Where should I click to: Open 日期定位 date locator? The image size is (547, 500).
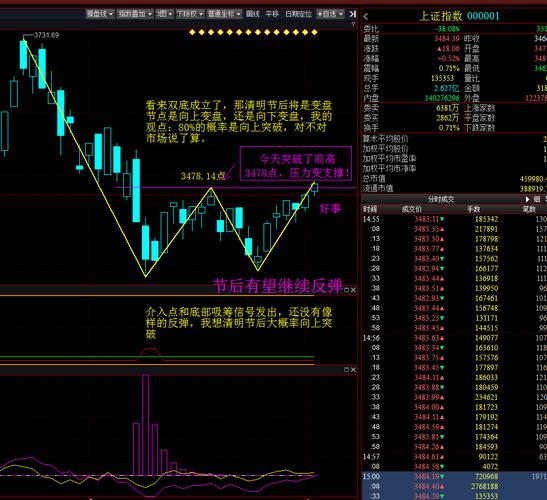pos(298,14)
